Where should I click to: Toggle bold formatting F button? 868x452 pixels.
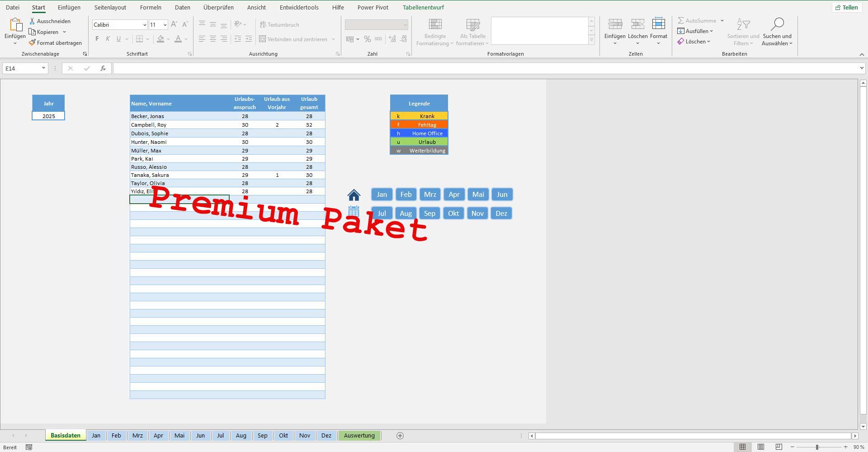click(x=97, y=39)
